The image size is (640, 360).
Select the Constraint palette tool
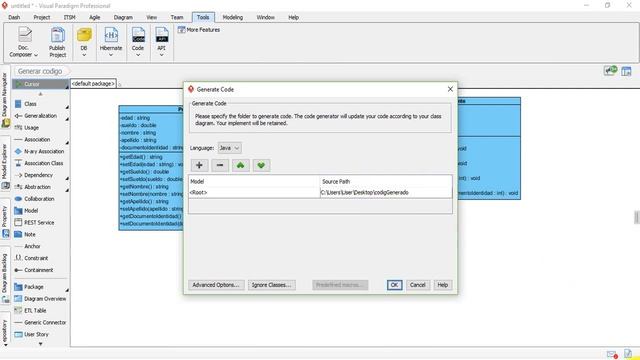coord(36,258)
